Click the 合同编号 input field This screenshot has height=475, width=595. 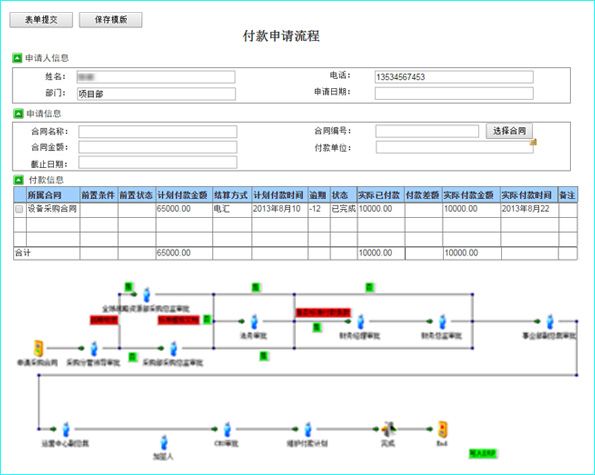click(427, 131)
